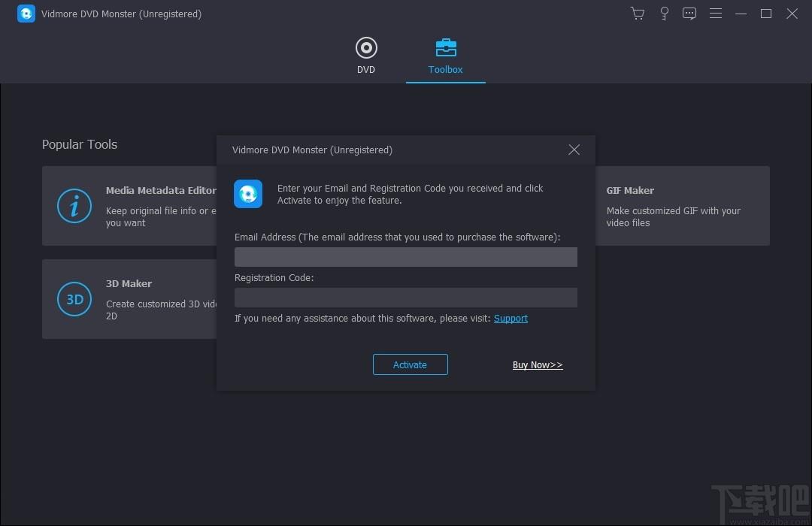Follow the Buy Now>> link
812x526 pixels.
538,365
